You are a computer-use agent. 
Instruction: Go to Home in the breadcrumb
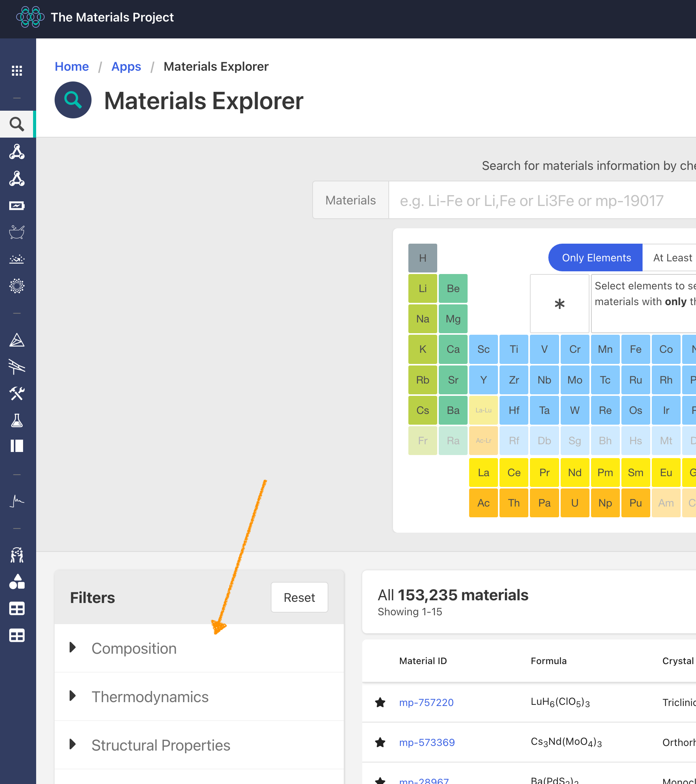[72, 66]
